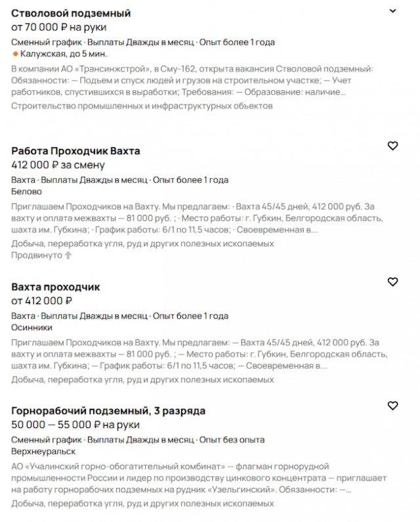Click salary 50 000 — 55 000 ₽ на руки

point(75,425)
